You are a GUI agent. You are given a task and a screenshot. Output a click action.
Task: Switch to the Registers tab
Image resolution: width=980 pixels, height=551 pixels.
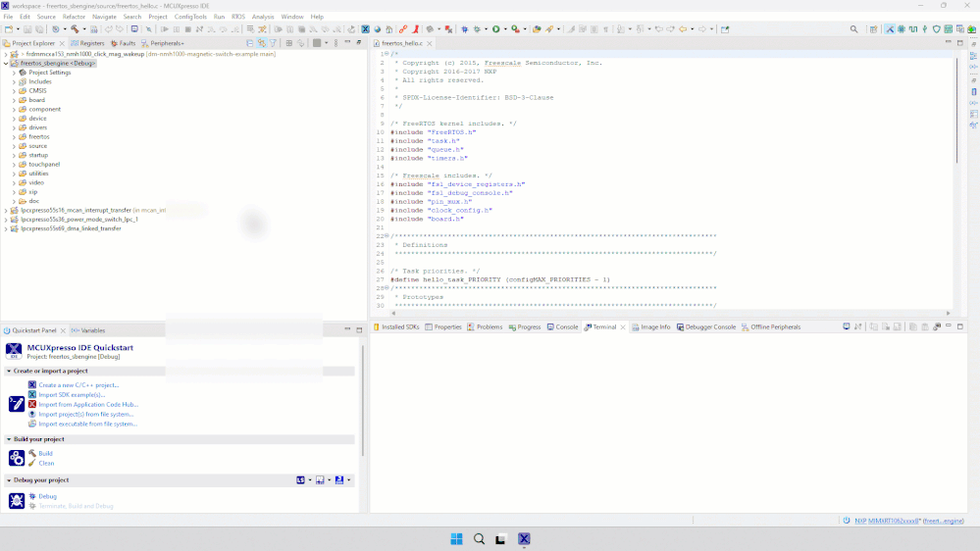pos(87,43)
